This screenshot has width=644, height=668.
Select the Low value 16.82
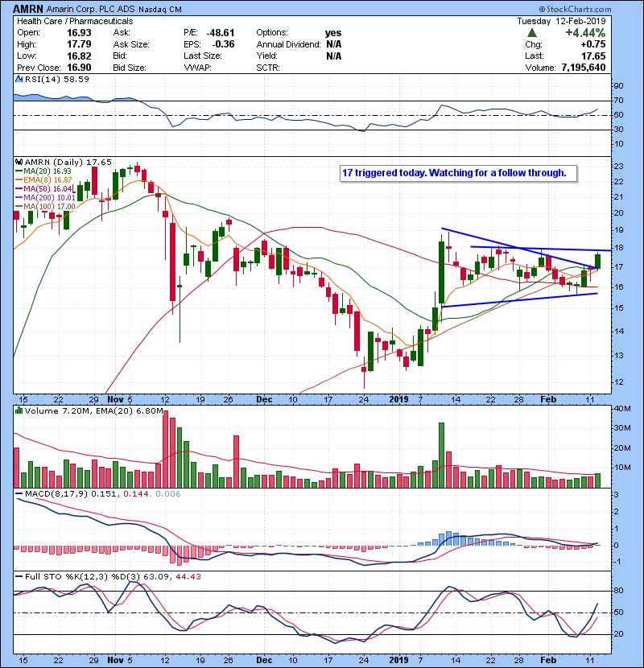tap(79, 56)
